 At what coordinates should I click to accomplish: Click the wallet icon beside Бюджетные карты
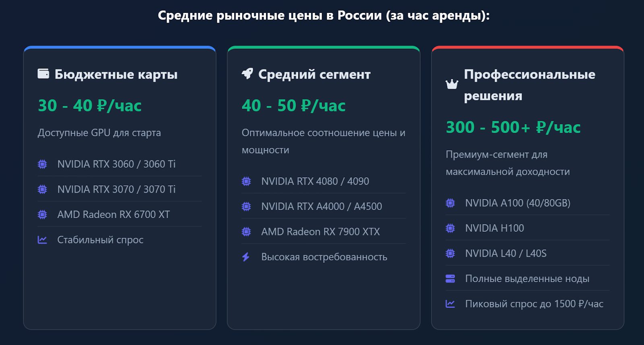(43, 74)
